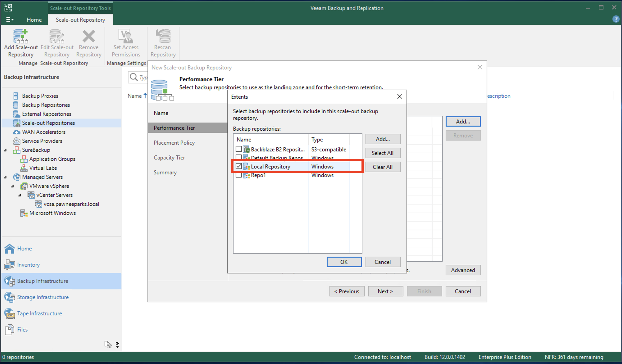Click Name column header in main list
The width and height of the screenshot is (622, 364).
click(x=135, y=96)
